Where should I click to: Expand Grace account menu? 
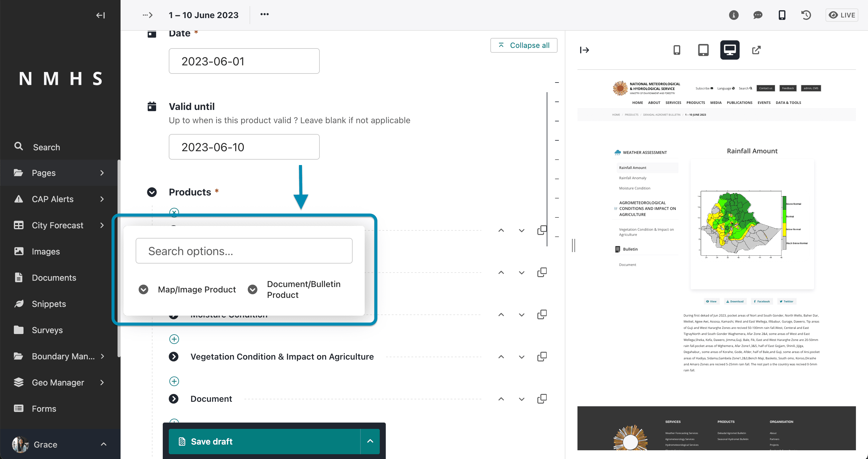click(60, 445)
